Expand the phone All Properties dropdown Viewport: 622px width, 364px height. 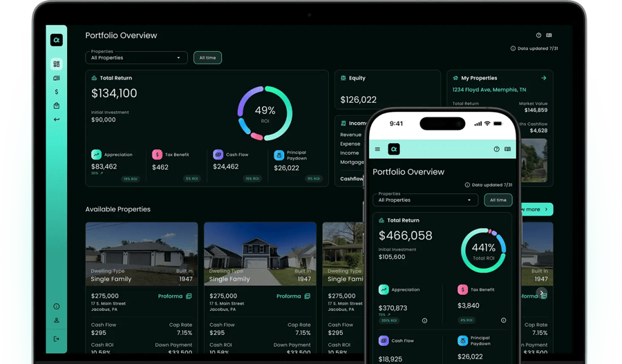pos(425,200)
